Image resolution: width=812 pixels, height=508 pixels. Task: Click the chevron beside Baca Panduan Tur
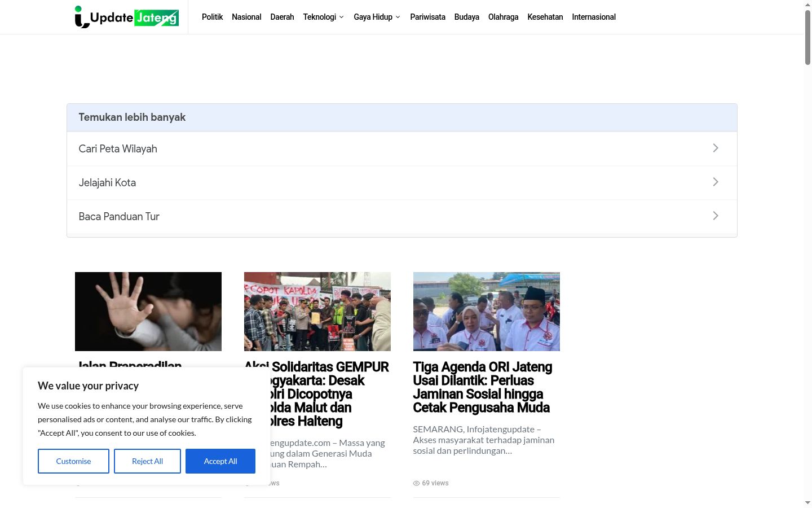(x=716, y=216)
